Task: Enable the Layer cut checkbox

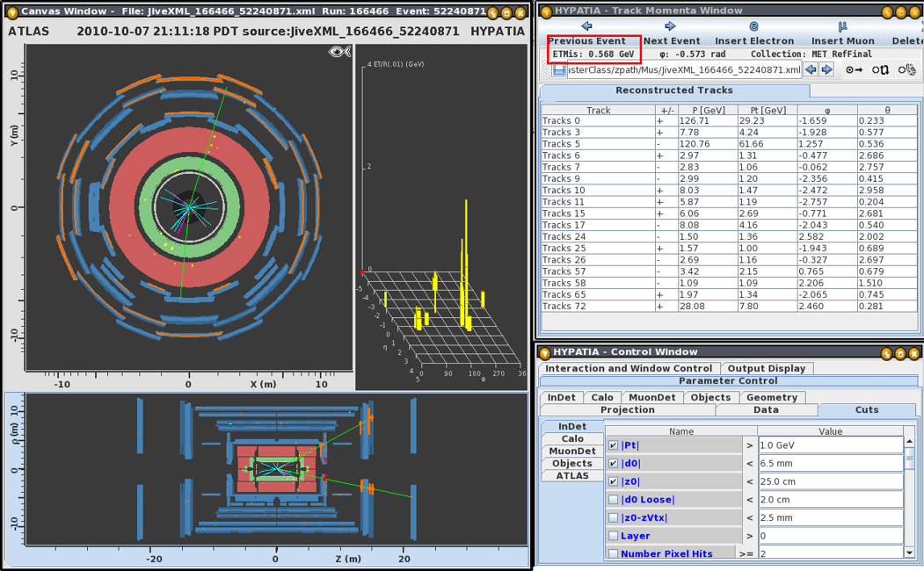Action: point(614,536)
